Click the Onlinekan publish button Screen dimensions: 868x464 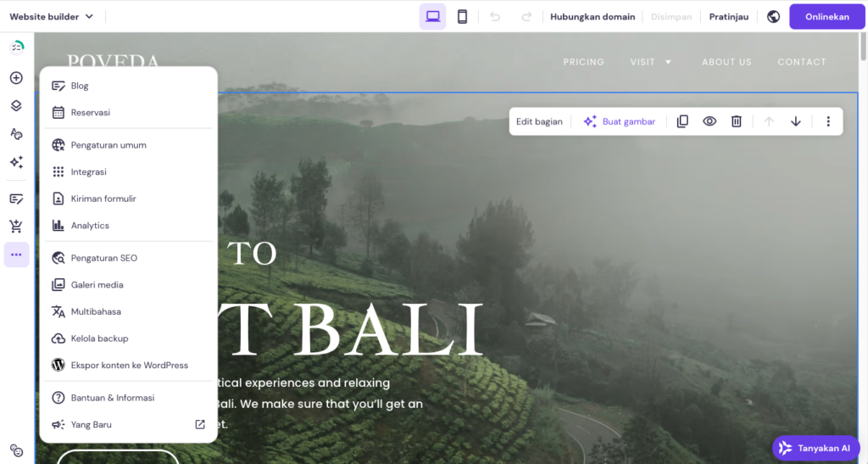point(827,17)
